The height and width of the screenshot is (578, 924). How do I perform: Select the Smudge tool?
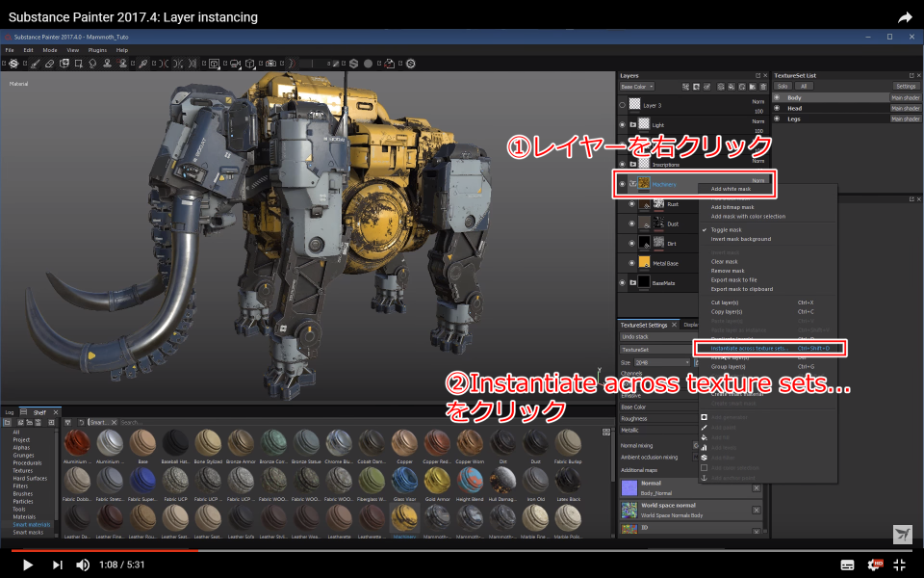click(92, 64)
